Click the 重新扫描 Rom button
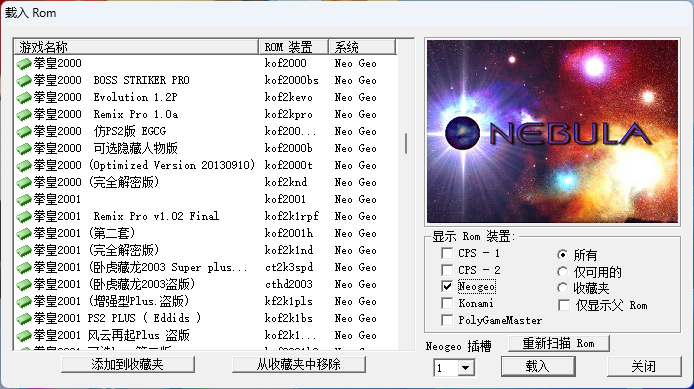 point(559,343)
